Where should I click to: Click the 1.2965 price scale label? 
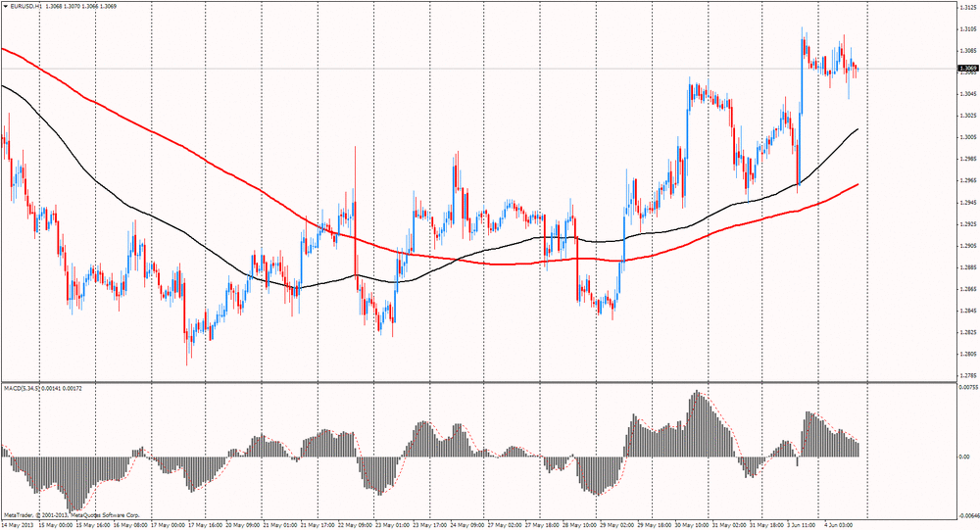point(968,180)
